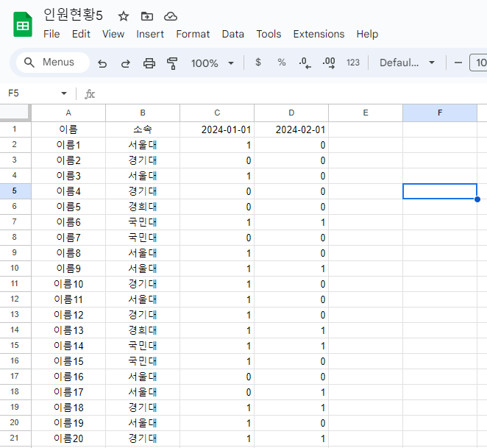Viewport: 487px width, 448px height.
Task: Search the Menus search box
Action: point(53,62)
